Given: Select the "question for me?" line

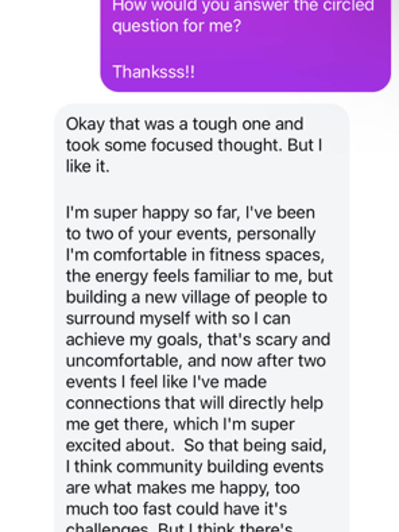Looking at the screenshot, I should pyautogui.click(x=177, y=26).
